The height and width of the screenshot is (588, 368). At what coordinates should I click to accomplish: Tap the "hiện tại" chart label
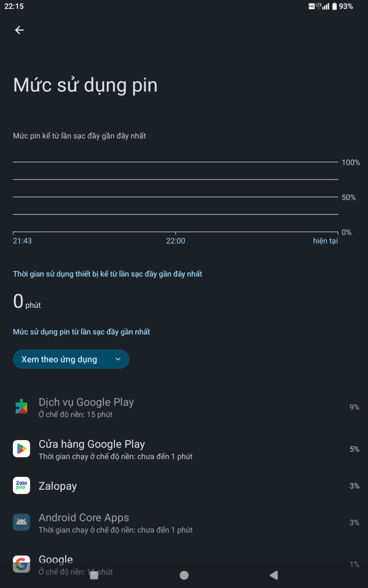coord(325,241)
